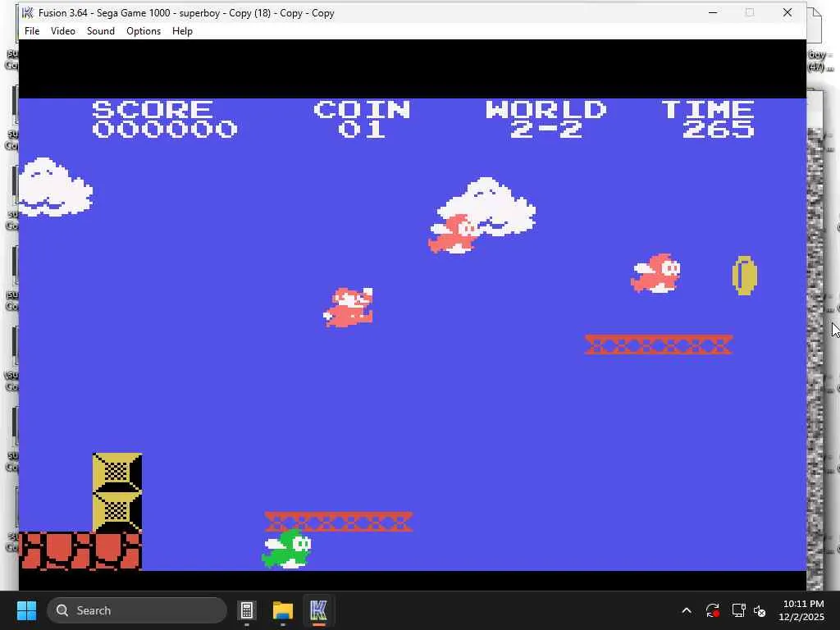Click the taskbar Search box
840x630 pixels.
tap(137, 610)
